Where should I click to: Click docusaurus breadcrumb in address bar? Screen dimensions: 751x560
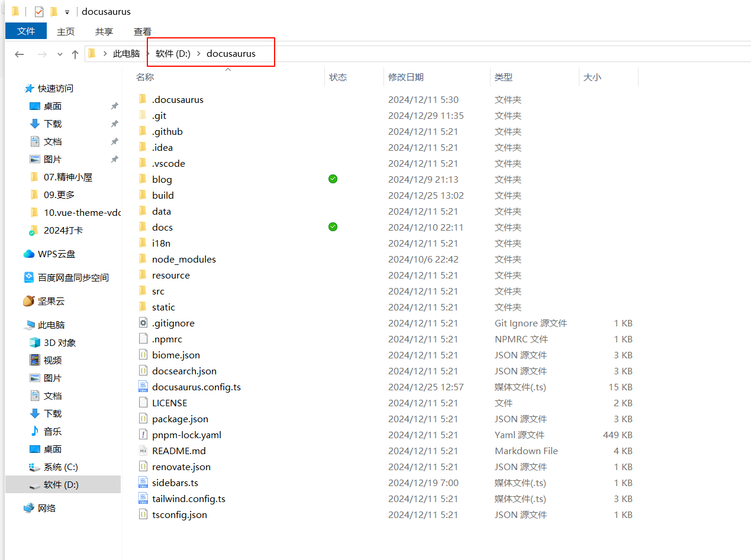point(231,53)
